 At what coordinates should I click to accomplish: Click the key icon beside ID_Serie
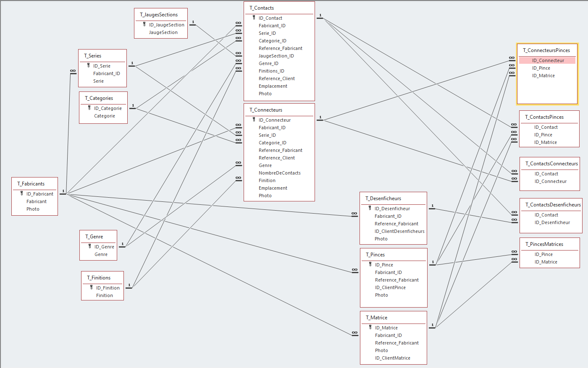88,65
